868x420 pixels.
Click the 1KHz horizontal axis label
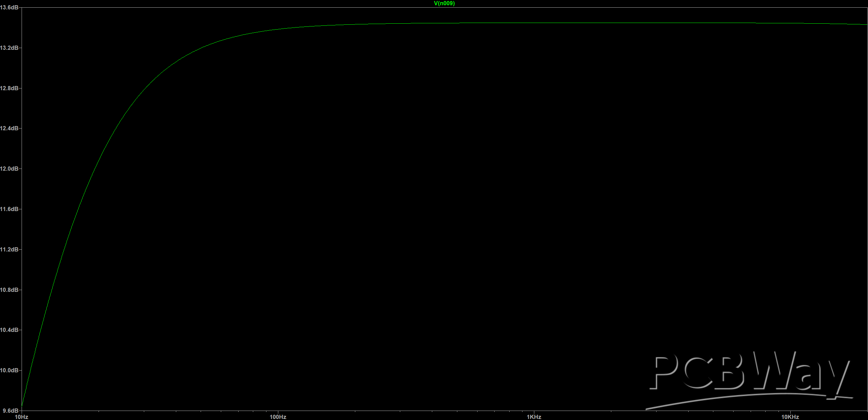click(x=534, y=417)
